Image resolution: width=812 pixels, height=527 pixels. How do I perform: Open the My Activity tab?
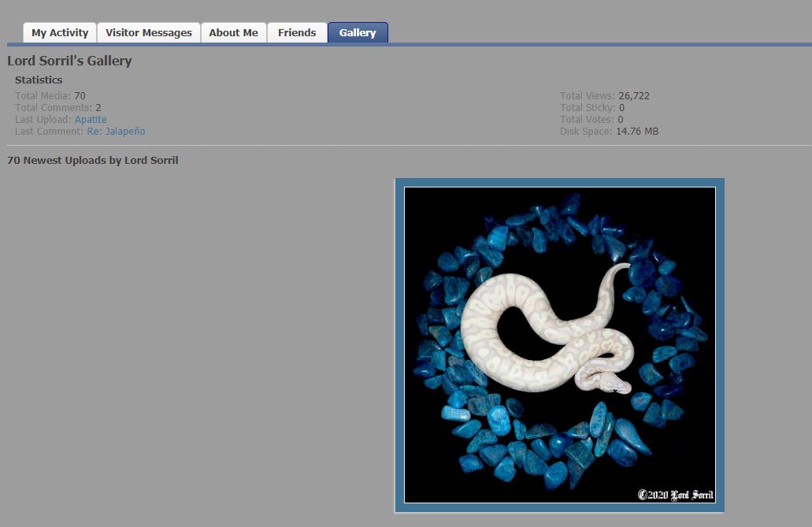point(60,33)
